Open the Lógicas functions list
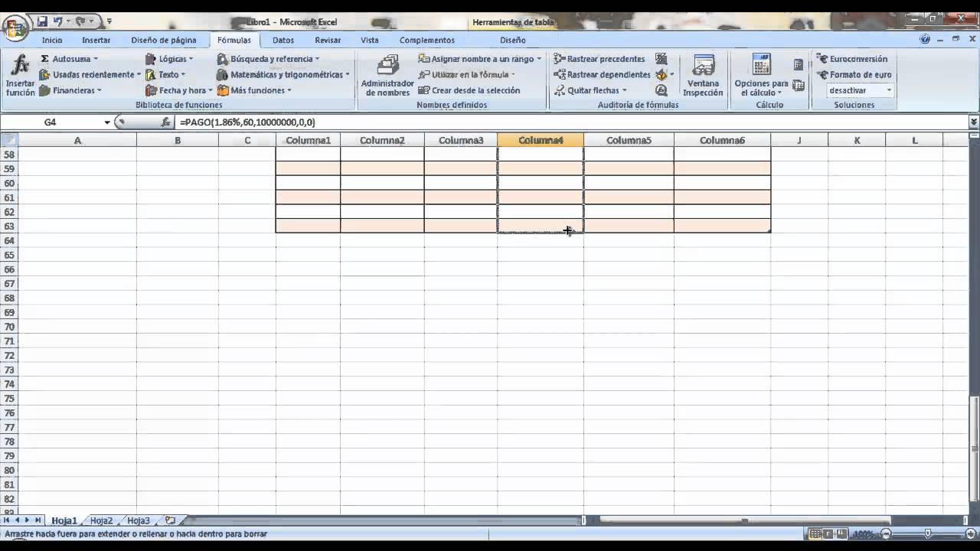Screen dimensions: 980x551 click(x=168, y=59)
